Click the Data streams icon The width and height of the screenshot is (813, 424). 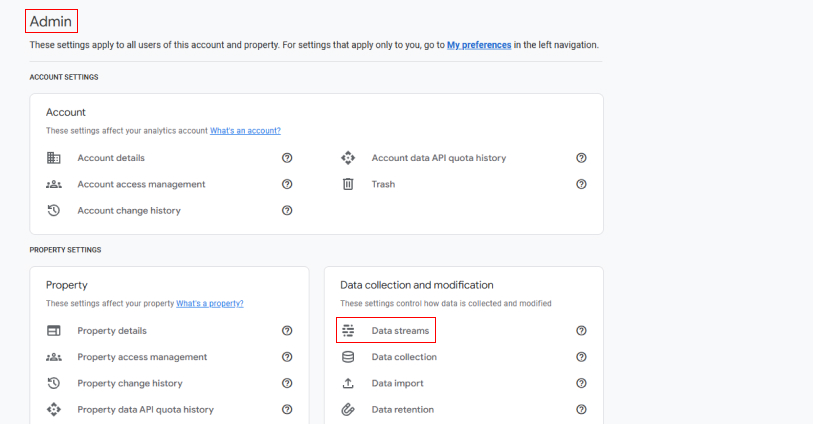pyautogui.click(x=348, y=331)
